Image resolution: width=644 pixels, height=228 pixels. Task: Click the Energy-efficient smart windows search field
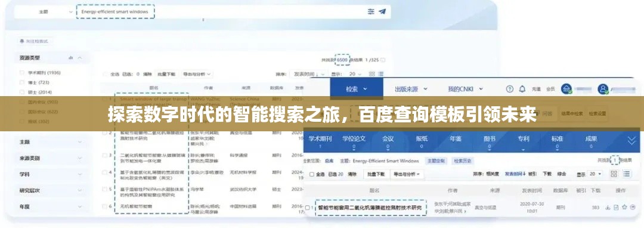pyautogui.click(x=116, y=11)
